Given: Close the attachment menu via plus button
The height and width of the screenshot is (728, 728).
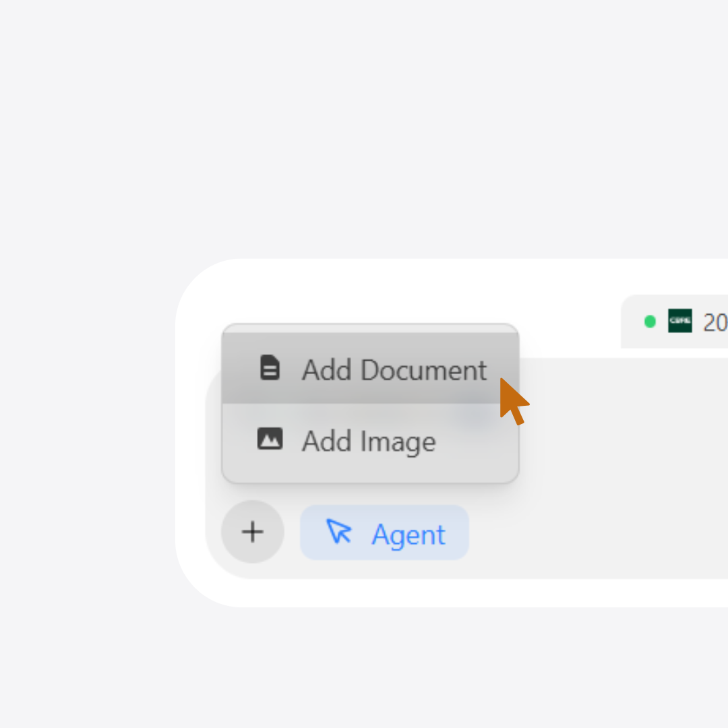Looking at the screenshot, I should coord(253,533).
